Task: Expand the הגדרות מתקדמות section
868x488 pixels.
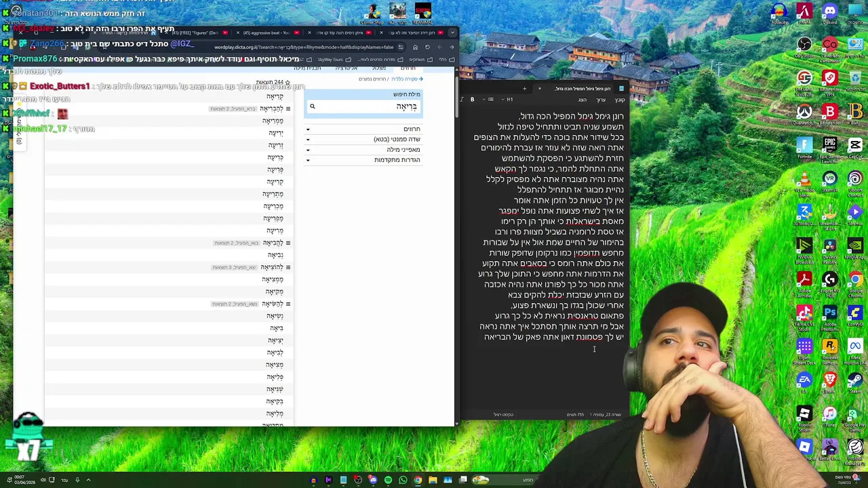Action: click(x=365, y=160)
